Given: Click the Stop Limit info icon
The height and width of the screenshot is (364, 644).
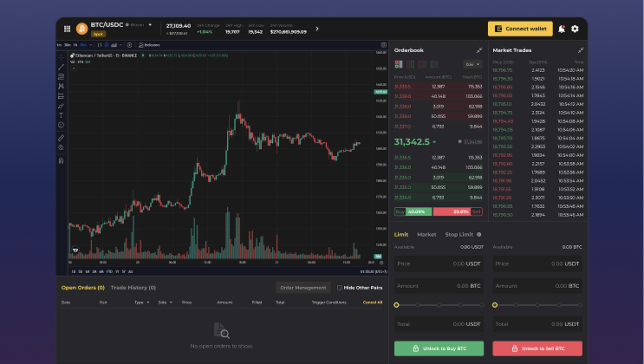Looking at the screenshot, I should [x=479, y=235].
